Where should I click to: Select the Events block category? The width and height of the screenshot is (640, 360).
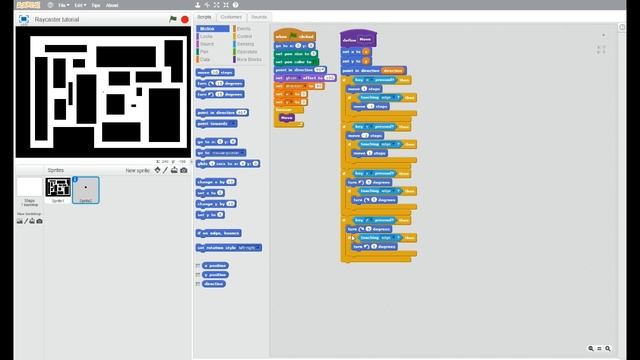(249, 29)
